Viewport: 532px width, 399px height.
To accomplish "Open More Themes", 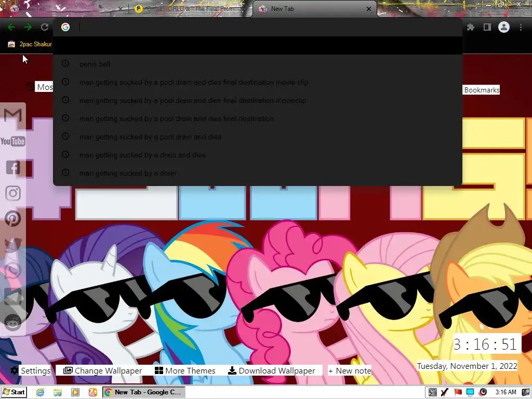I will (185, 370).
